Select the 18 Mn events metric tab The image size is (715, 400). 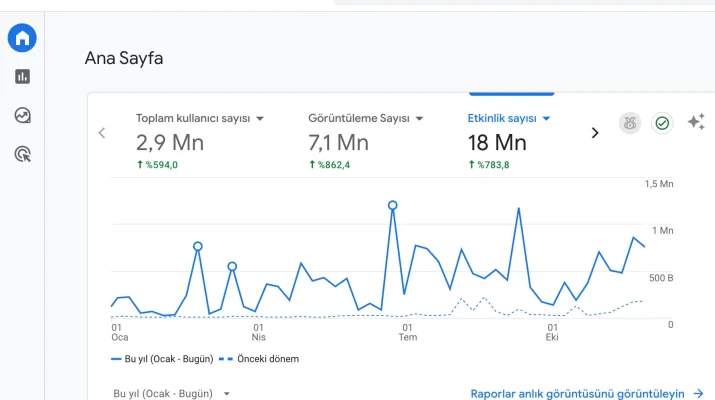pyautogui.click(x=497, y=142)
